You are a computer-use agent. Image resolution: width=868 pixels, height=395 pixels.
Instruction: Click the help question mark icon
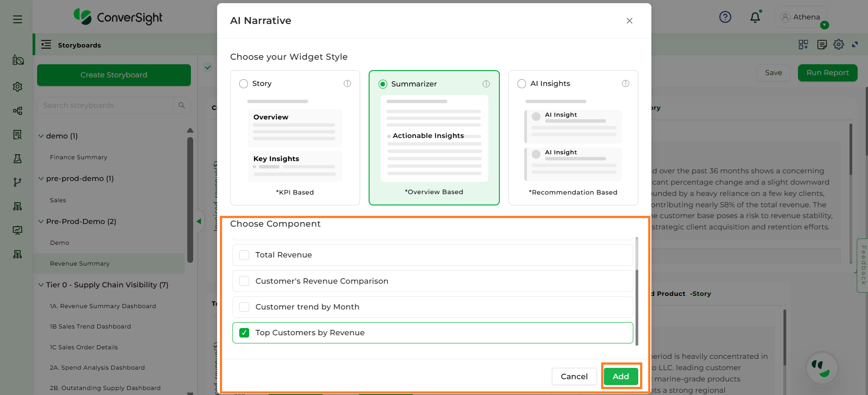tap(725, 17)
